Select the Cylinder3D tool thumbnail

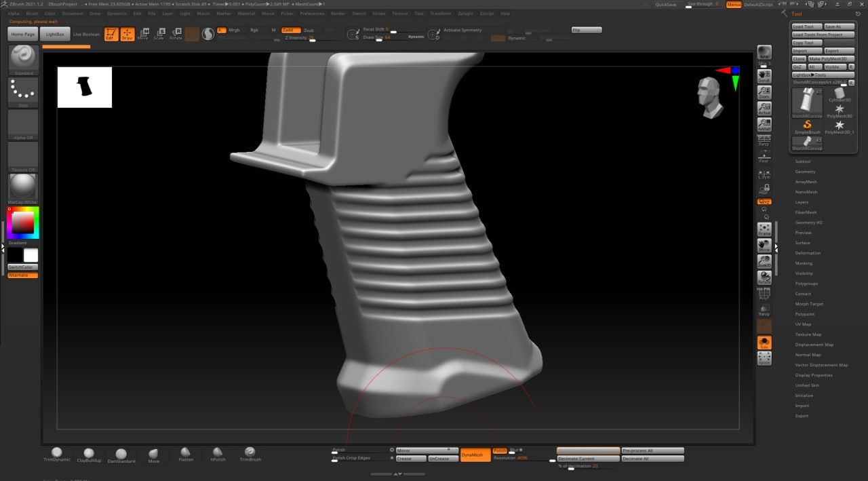[840, 94]
